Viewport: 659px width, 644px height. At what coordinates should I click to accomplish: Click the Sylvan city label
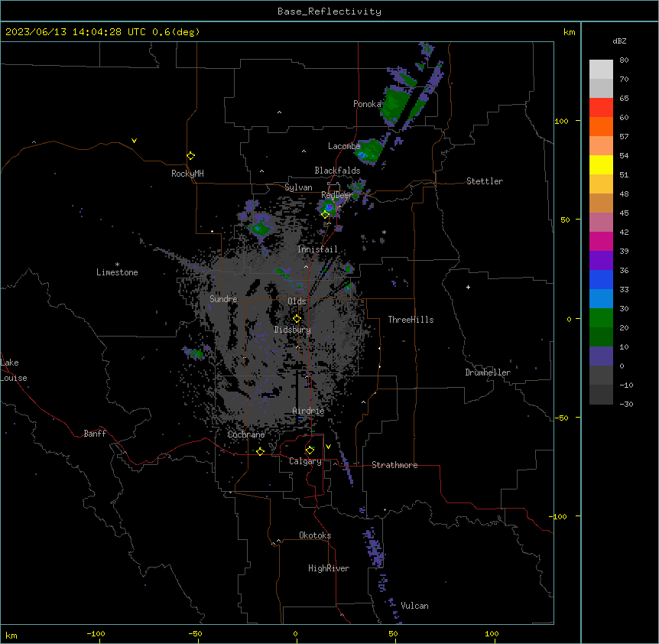click(298, 187)
